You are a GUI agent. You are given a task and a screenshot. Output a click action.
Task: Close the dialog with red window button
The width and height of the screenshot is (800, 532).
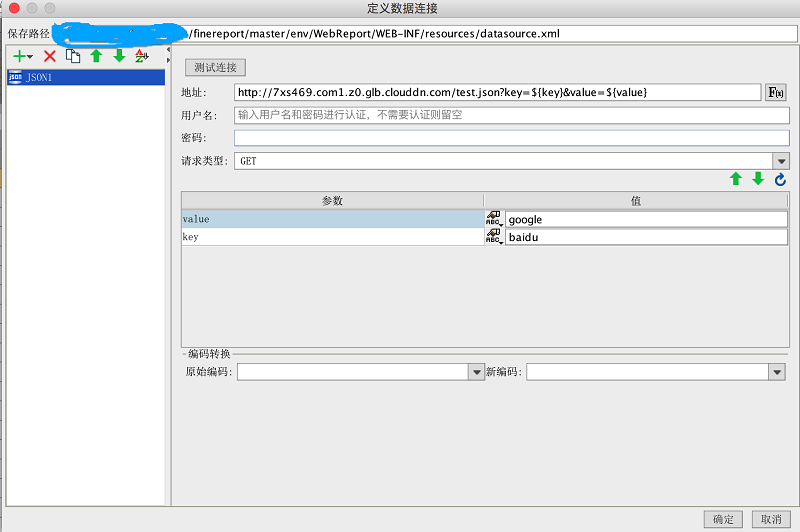pyautogui.click(x=14, y=8)
